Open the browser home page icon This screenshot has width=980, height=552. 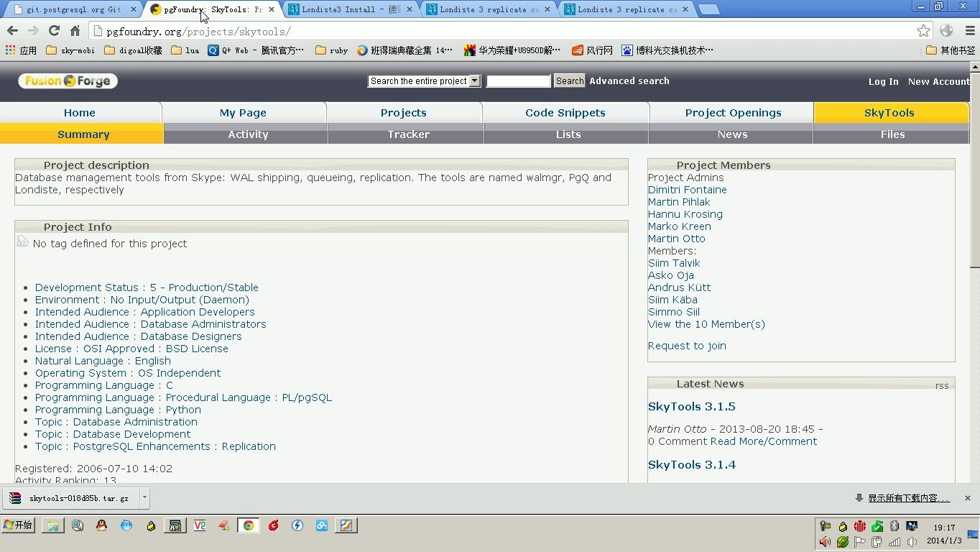pos(75,31)
